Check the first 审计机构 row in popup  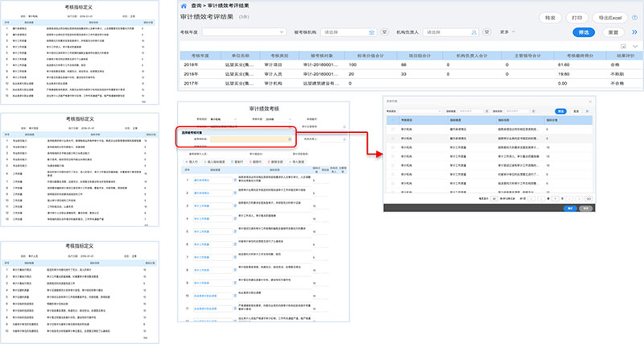(393, 129)
